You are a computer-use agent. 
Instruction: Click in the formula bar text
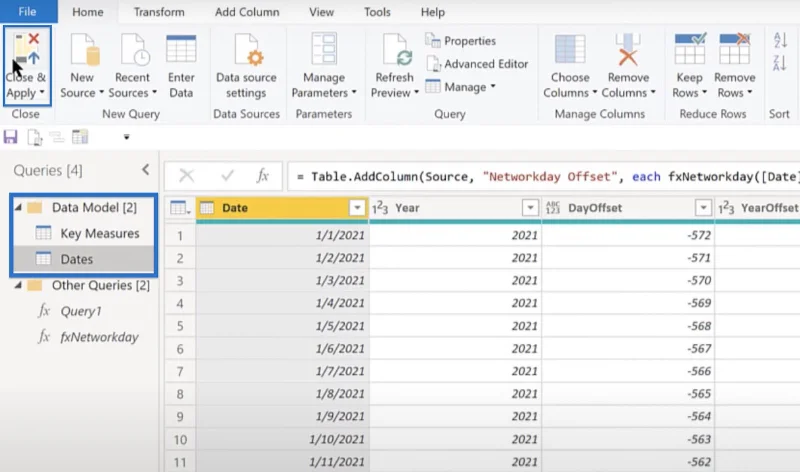point(543,177)
